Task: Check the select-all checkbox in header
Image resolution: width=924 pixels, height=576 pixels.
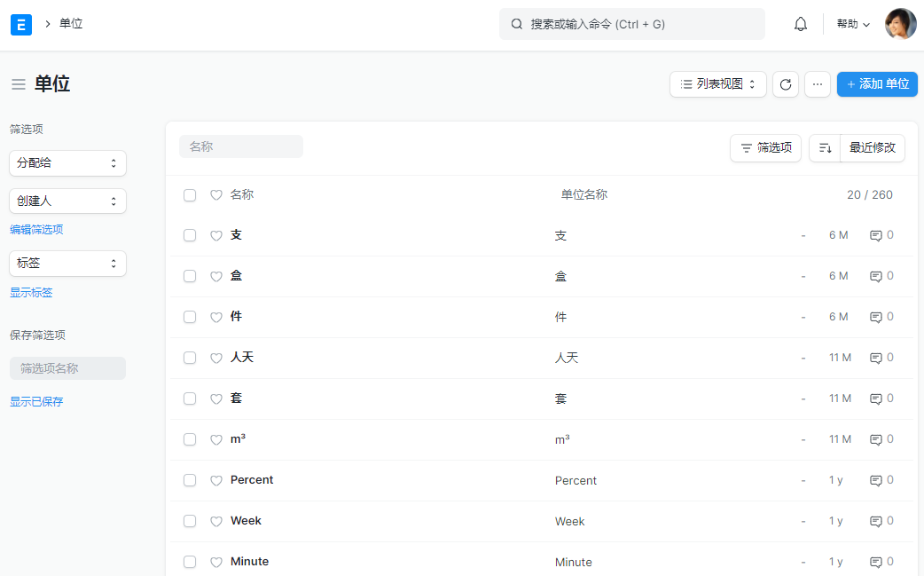Action: [x=190, y=195]
